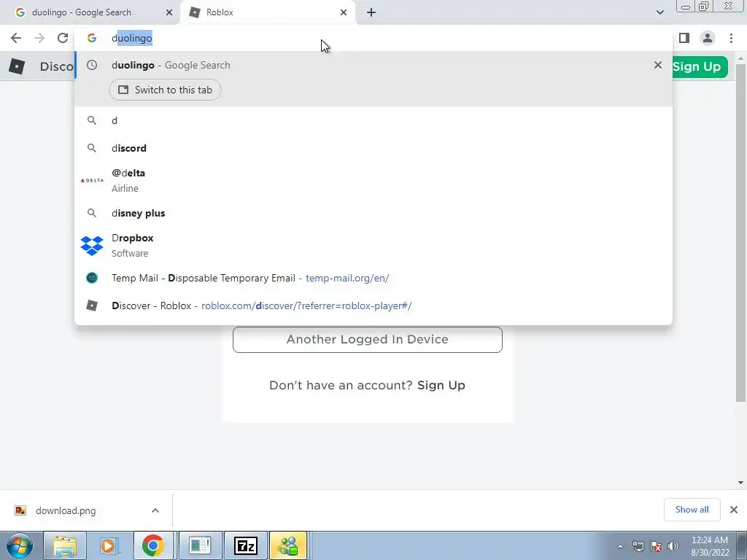
Task: Expand the download.png options chevron
Action: coord(155,510)
